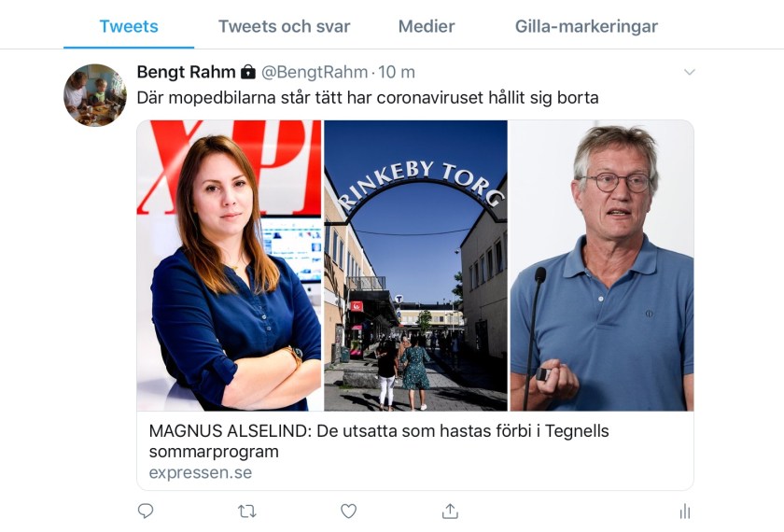This screenshot has height=532, width=784.
Task: Switch to the Tweets tab
Action: click(129, 26)
